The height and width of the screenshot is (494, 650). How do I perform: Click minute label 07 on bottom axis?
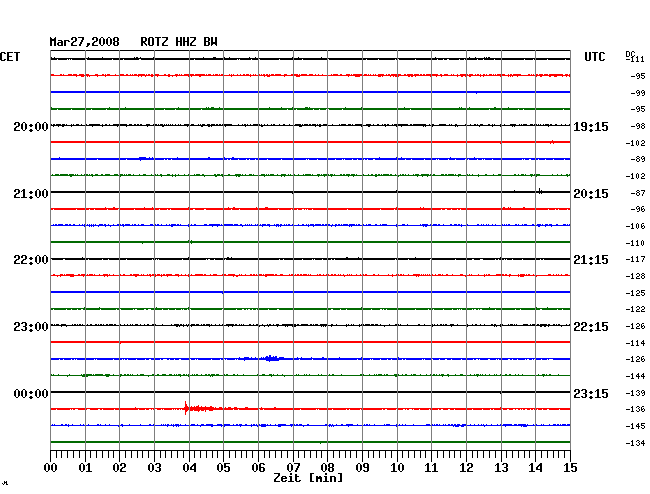tap(293, 467)
